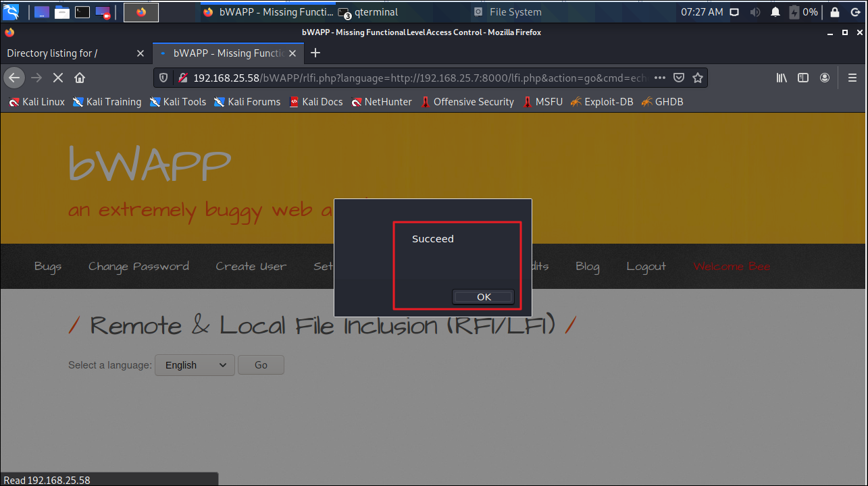Open the Kali Tools bookmark

click(x=178, y=102)
